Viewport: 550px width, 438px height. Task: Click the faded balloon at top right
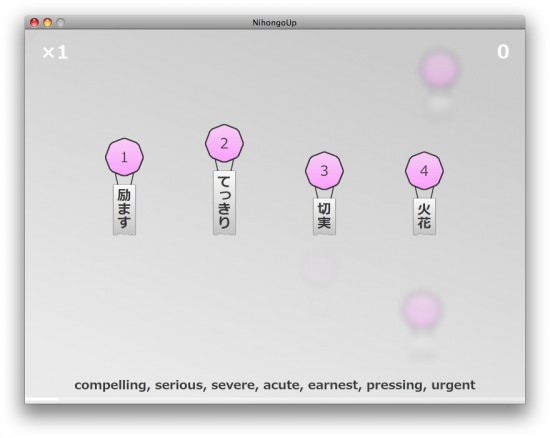tap(439, 69)
